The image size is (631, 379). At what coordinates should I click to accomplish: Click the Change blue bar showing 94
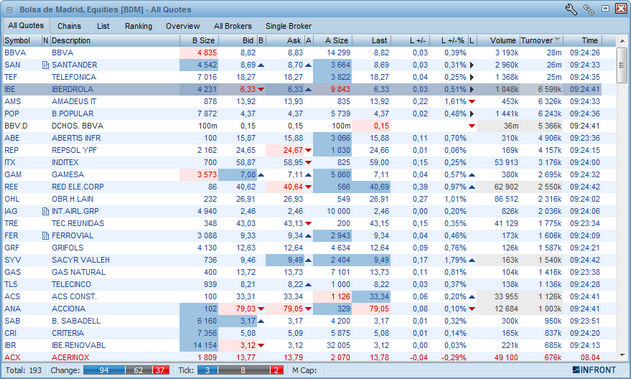[104, 370]
